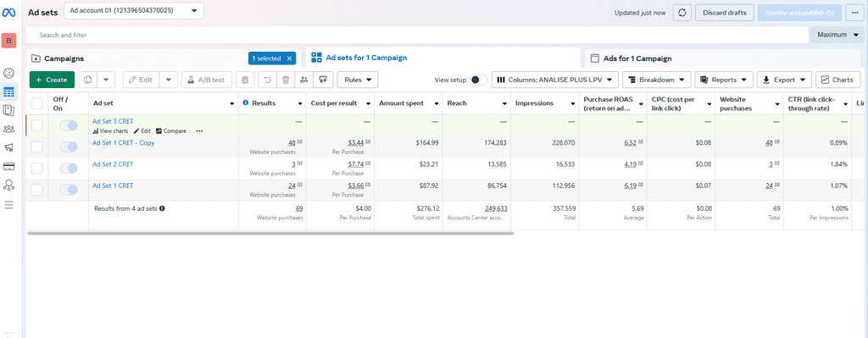Check the box for Ad Set 1 CRET - Copy
The width and height of the screenshot is (868, 338).
tap(36, 147)
